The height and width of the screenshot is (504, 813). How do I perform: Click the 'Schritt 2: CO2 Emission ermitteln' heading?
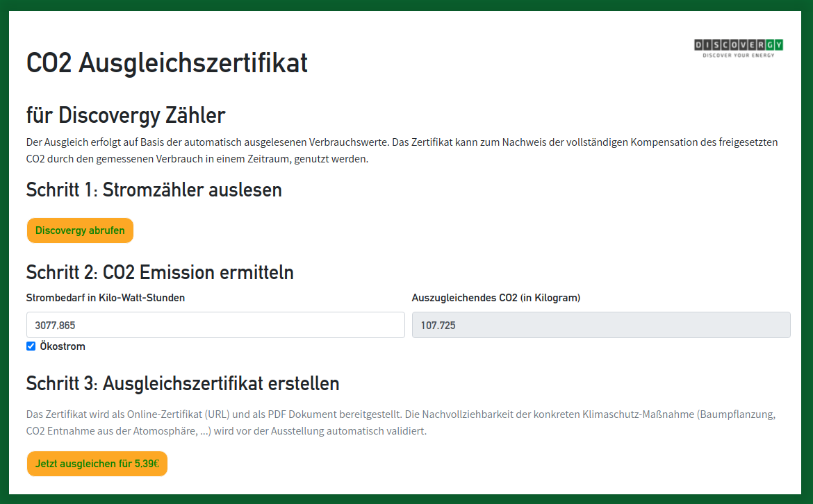[160, 272]
